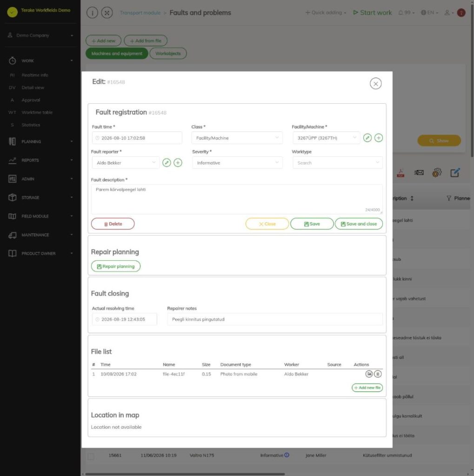
Task: Open the Class dropdown
Action: 237,138
